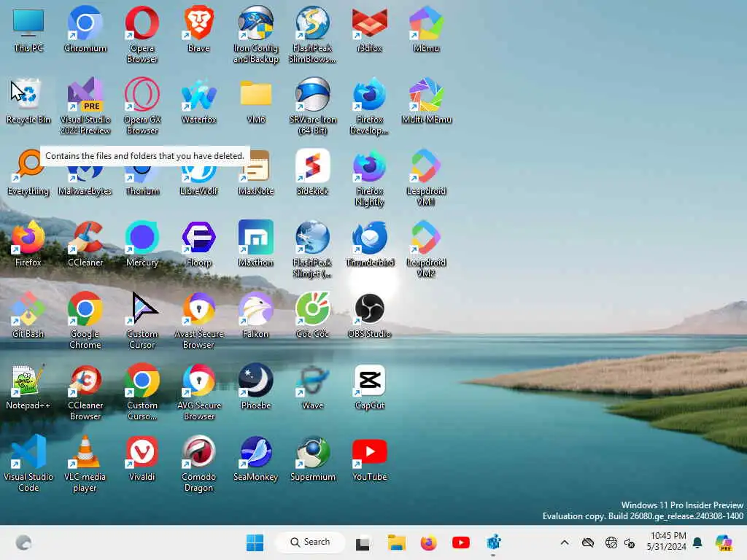Select the SeaMonkey desktop shortcut

[256, 458]
